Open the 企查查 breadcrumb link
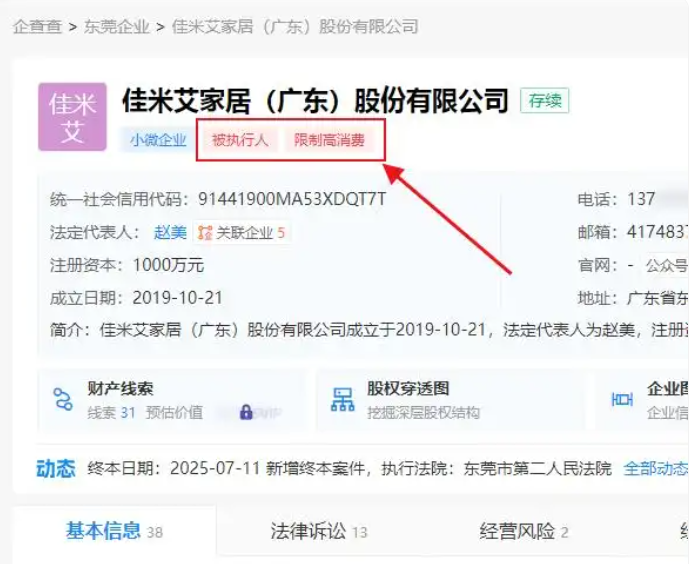The height and width of the screenshot is (564, 690). 37,27
